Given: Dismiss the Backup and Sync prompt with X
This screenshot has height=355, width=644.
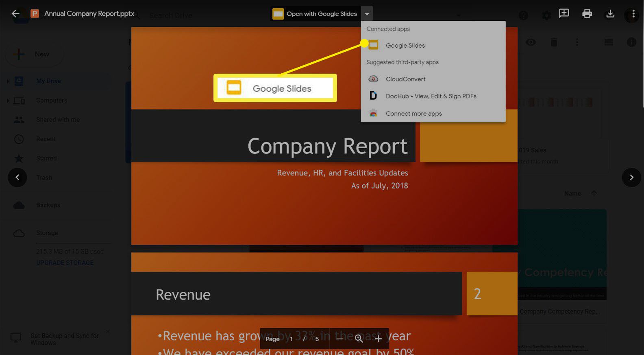Looking at the screenshot, I should click(x=108, y=332).
